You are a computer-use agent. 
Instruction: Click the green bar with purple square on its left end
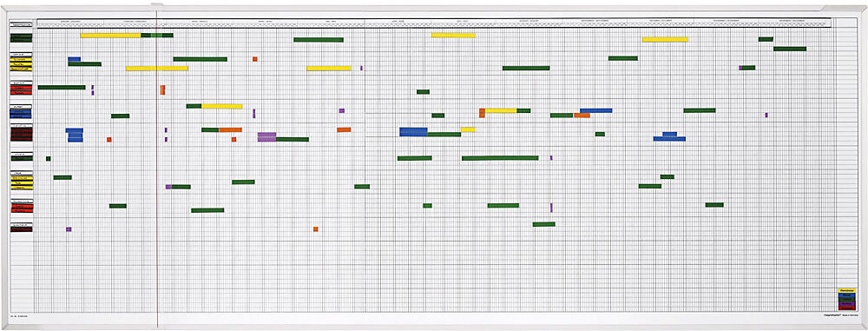178,187
